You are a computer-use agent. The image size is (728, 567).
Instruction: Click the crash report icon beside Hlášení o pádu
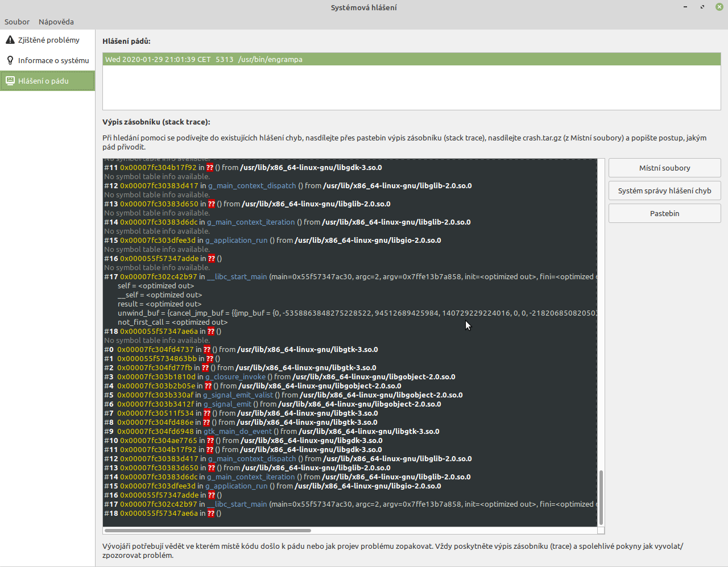tap(10, 81)
